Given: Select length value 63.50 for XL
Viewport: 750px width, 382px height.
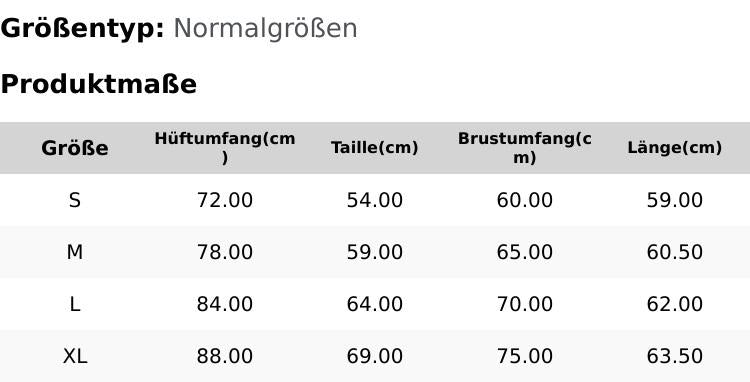Looking at the screenshot, I should coord(674,356).
